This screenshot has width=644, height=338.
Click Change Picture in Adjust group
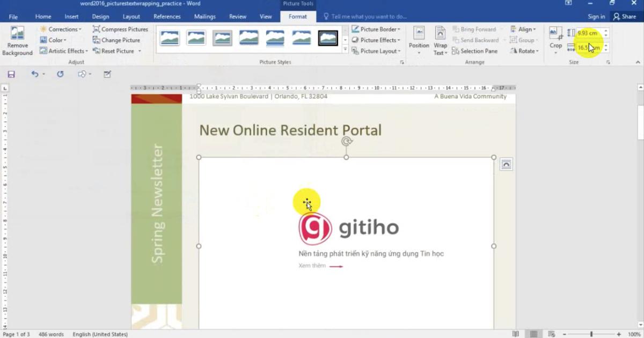coord(116,40)
